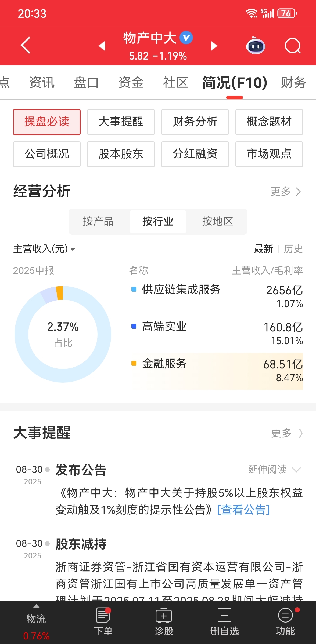Open the search magnifier icon

pyautogui.click(x=293, y=46)
